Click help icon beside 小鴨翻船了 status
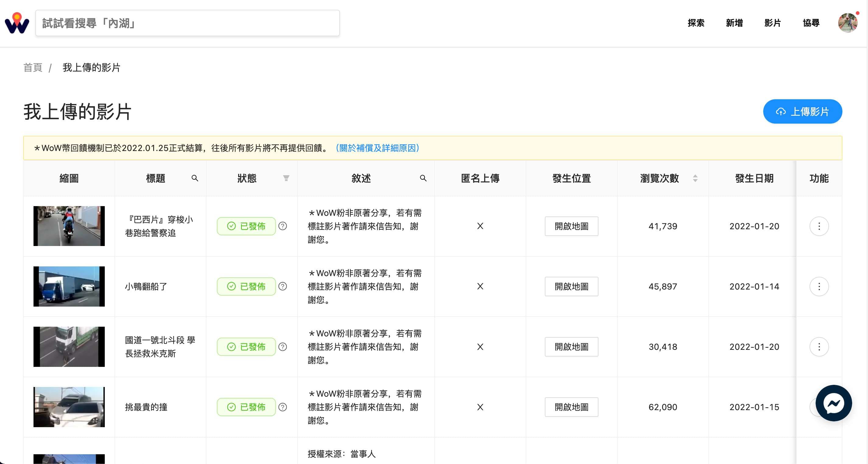Image resolution: width=868 pixels, height=464 pixels. tap(283, 286)
